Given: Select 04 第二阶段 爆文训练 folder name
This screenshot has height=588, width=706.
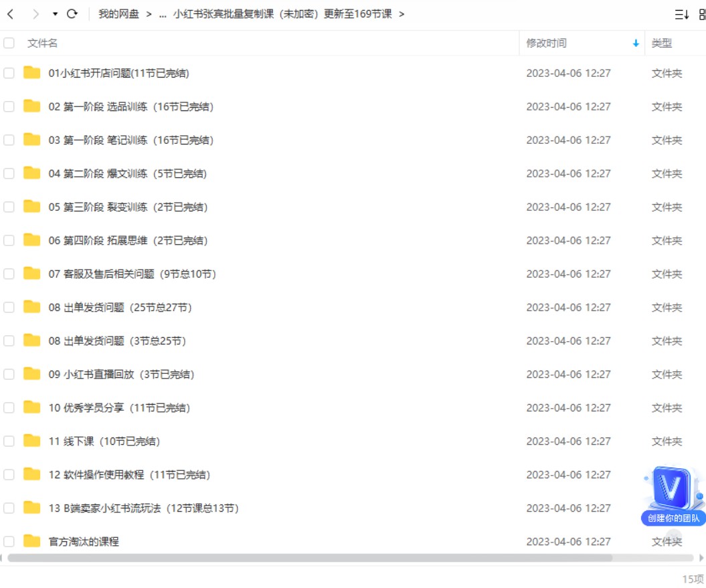Looking at the screenshot, I should (x=128, y=173).
